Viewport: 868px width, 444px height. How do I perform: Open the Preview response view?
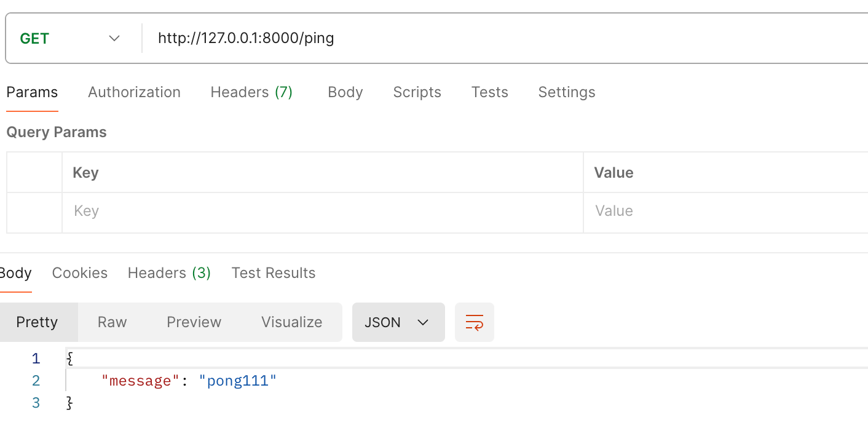coord(194,322)
